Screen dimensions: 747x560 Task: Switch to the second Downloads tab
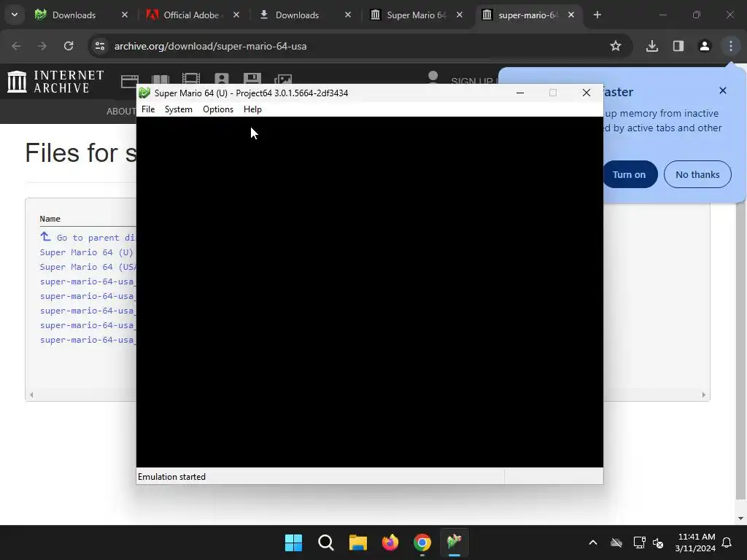(x=305, y=15)
